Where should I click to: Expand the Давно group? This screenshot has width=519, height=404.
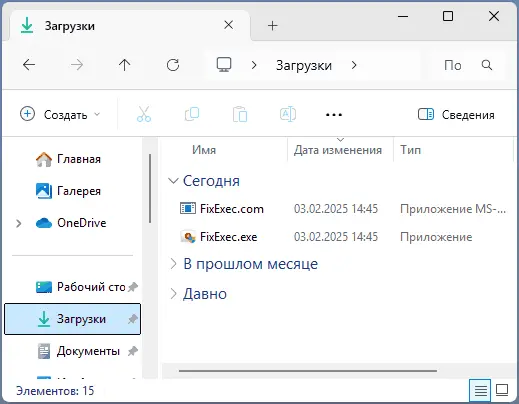(173, 294)
